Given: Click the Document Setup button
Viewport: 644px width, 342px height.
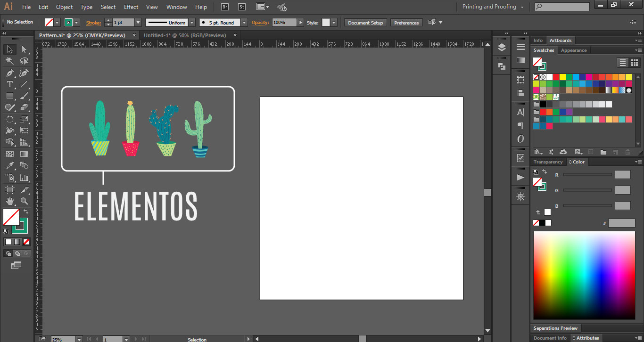Looking at the screenshot, I should coord(366,23).
